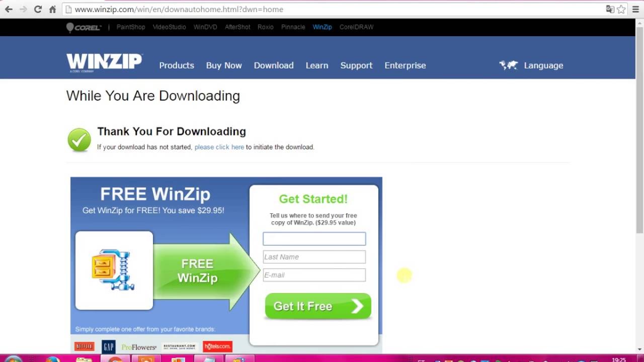Click 'Tell us where to send' text
Viewport: 644px width, 362px height.
click(x=313, y=219)
